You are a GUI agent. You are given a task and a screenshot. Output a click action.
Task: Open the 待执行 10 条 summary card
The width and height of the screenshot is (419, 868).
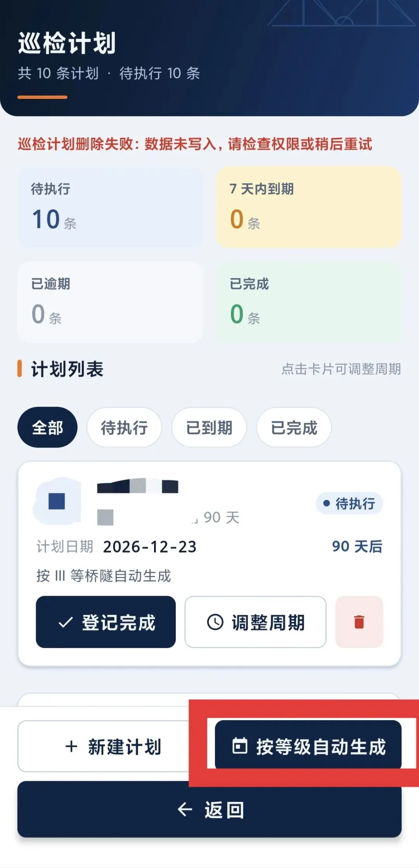pyautogui.click(x=110, y=207)
